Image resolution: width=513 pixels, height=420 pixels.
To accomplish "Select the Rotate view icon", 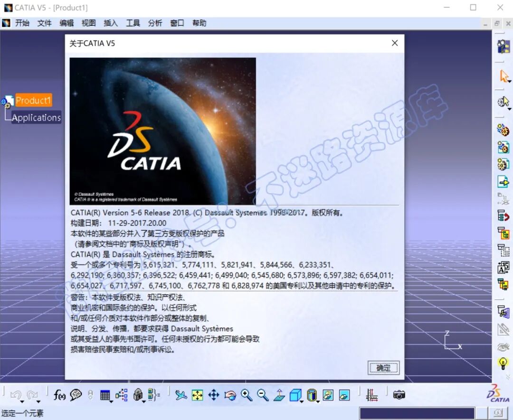I will 230,395.
